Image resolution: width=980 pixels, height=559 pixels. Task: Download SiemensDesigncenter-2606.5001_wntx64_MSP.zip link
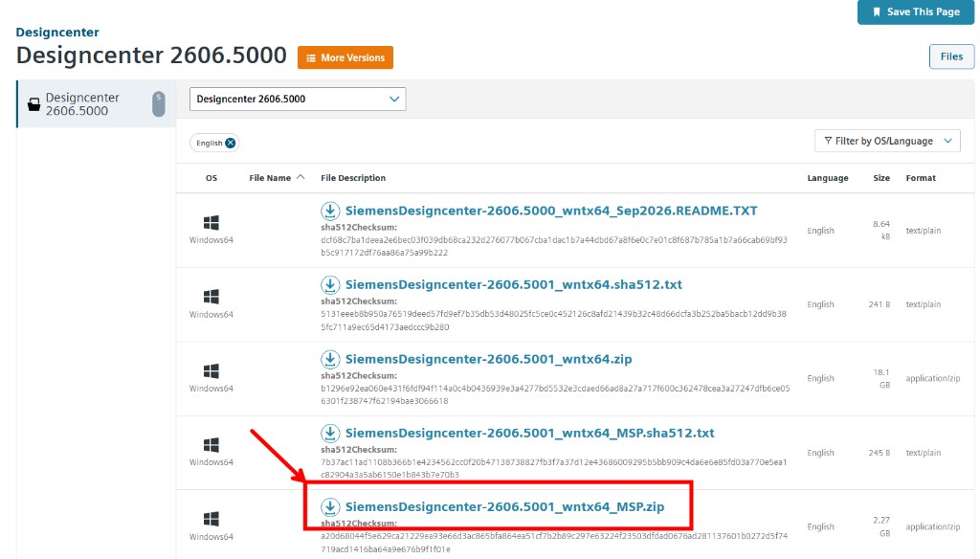505,506
